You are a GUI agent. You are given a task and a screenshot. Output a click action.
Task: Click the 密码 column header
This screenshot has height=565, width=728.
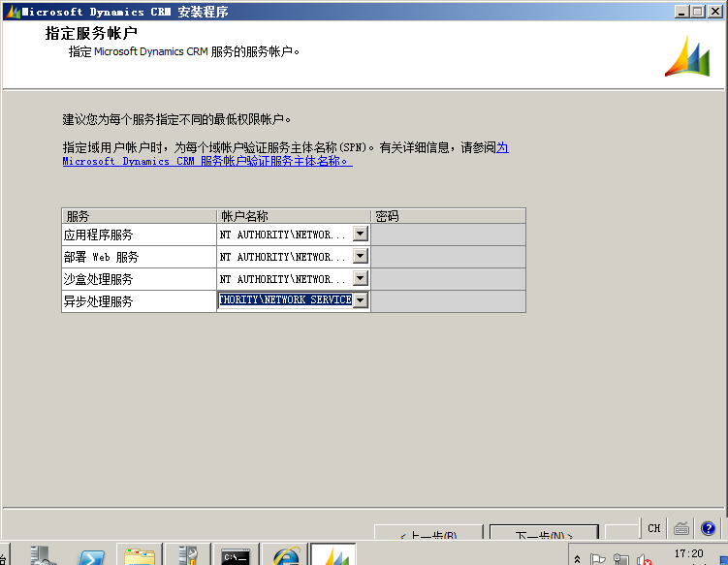click(x=449, y=216)
